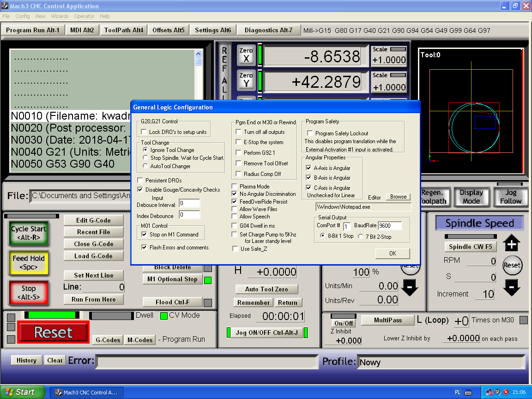Viewport: 532px width, 399px height.
Task: Select the Ignore Tool Change option
Action: (x=145, y=150)
